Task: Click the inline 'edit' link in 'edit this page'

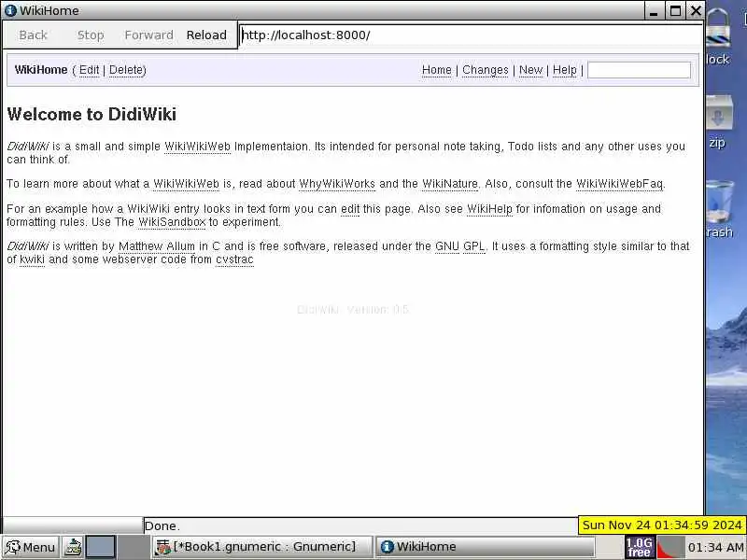Action: (x=350, y=209)
